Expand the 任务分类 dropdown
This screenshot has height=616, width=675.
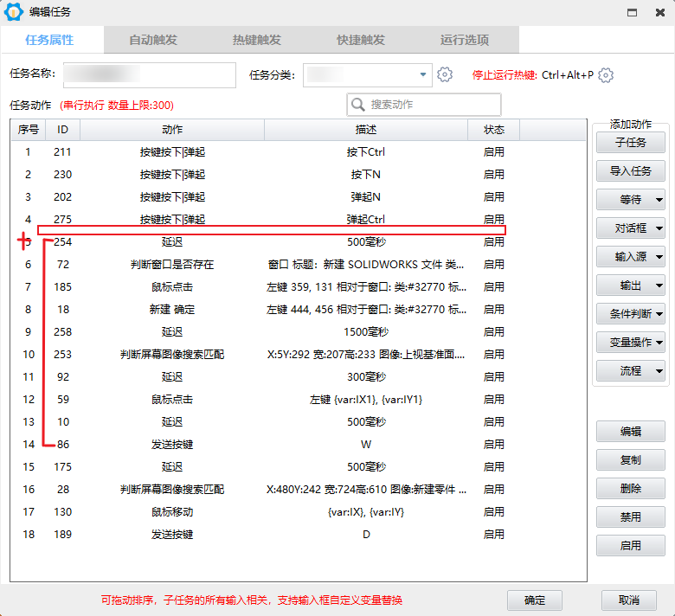[423, 75]
